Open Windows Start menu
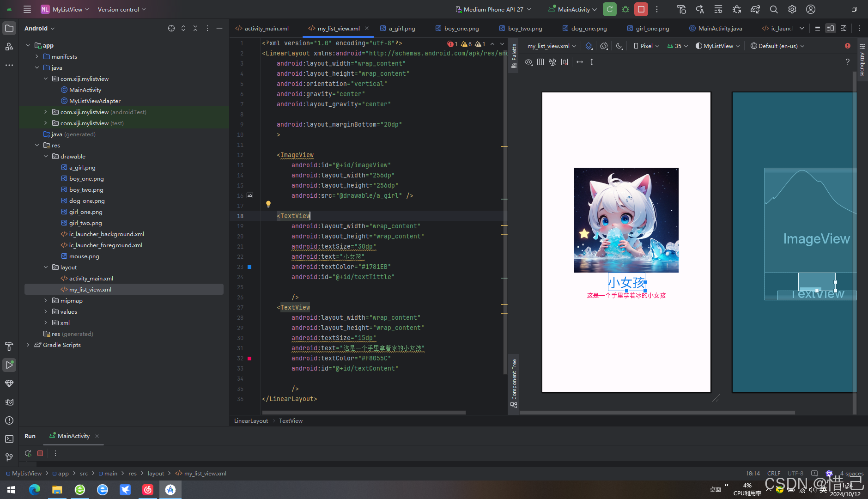This screenshot has width=868, height=499. coord(11,489)
